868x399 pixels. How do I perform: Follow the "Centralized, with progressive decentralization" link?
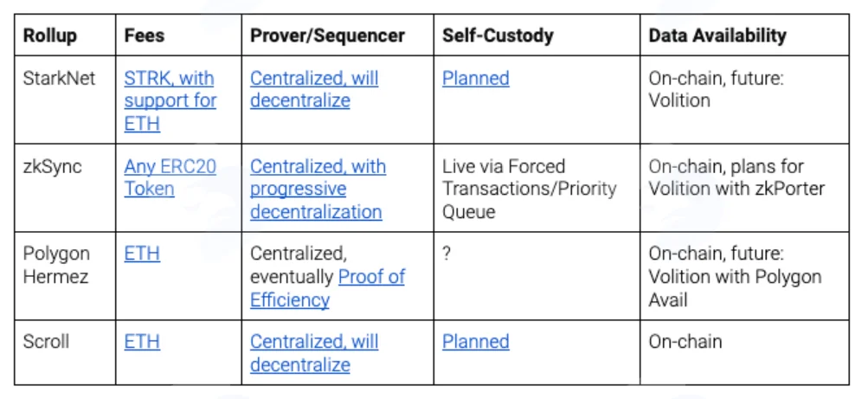point(318,189)
